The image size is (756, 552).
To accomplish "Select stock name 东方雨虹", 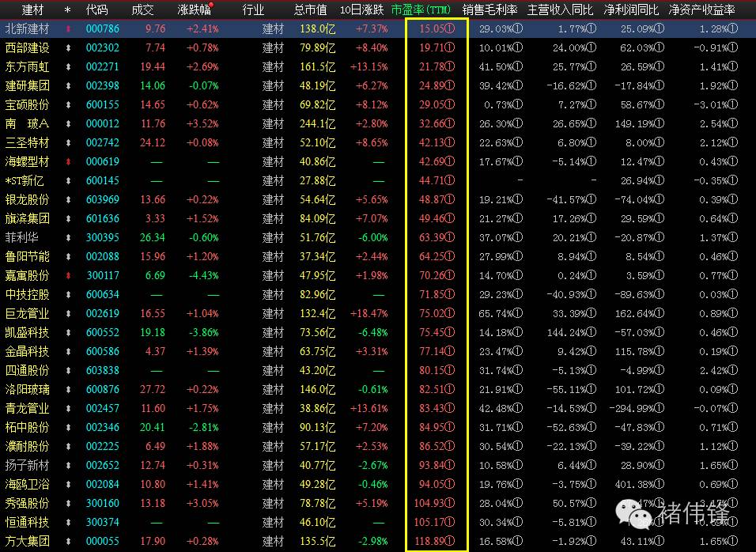I will (28, 67).
